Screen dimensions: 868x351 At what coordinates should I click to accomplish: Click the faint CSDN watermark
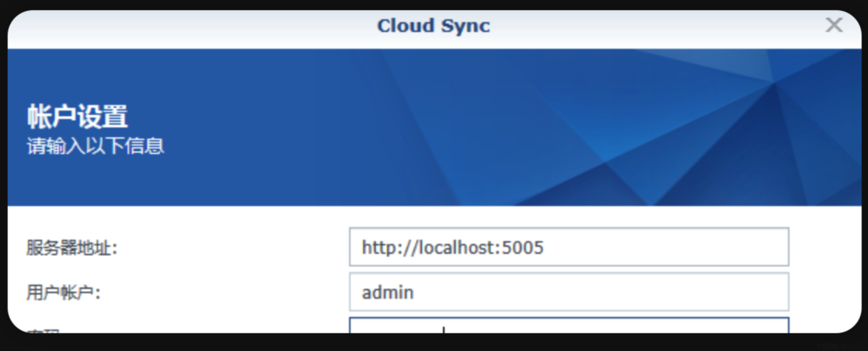pos(837,345)
